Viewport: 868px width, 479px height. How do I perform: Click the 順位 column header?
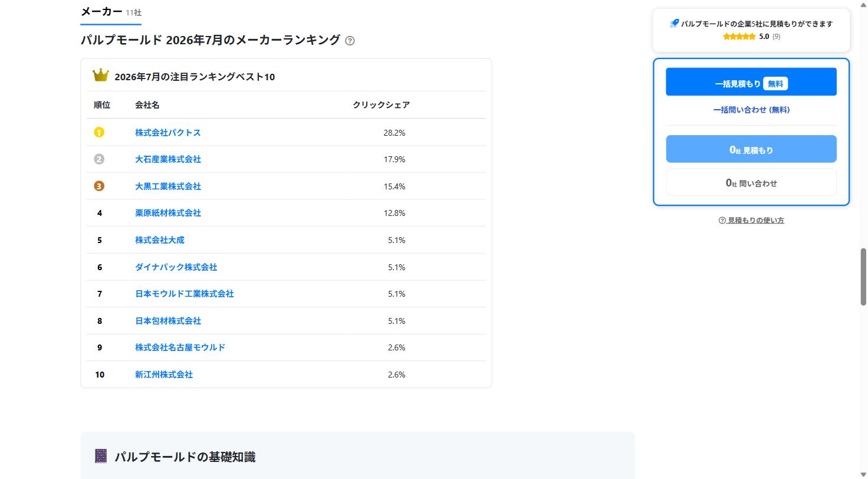[x=102, y=105]
